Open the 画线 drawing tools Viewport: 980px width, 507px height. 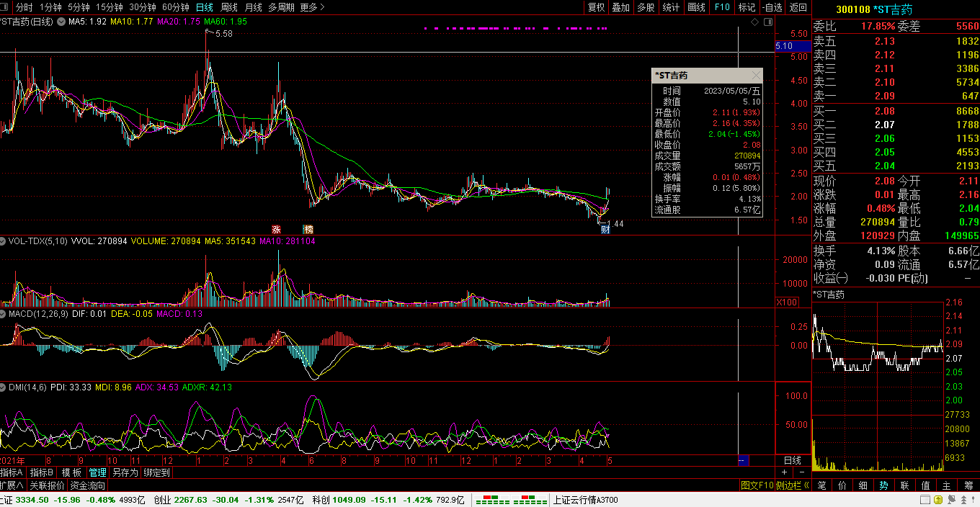click(x=696, y=7)
